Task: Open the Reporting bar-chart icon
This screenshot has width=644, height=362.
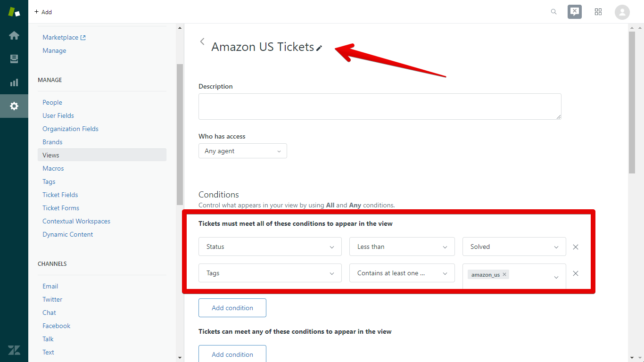Action: click(x=14, y=82)
